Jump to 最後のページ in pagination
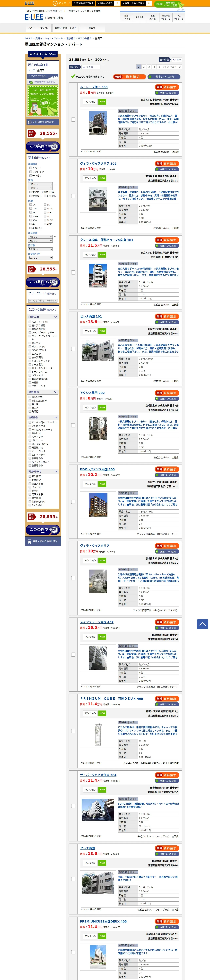 172,67
